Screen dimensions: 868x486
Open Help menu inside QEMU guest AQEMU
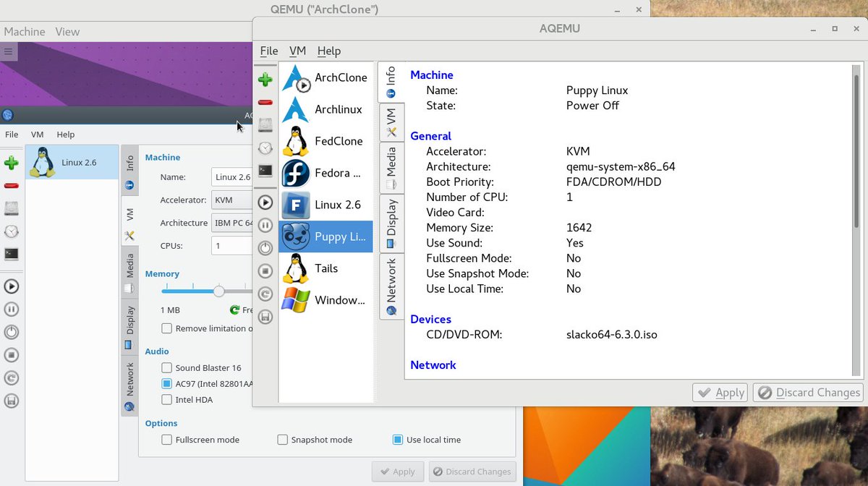(x=66, y=135)
